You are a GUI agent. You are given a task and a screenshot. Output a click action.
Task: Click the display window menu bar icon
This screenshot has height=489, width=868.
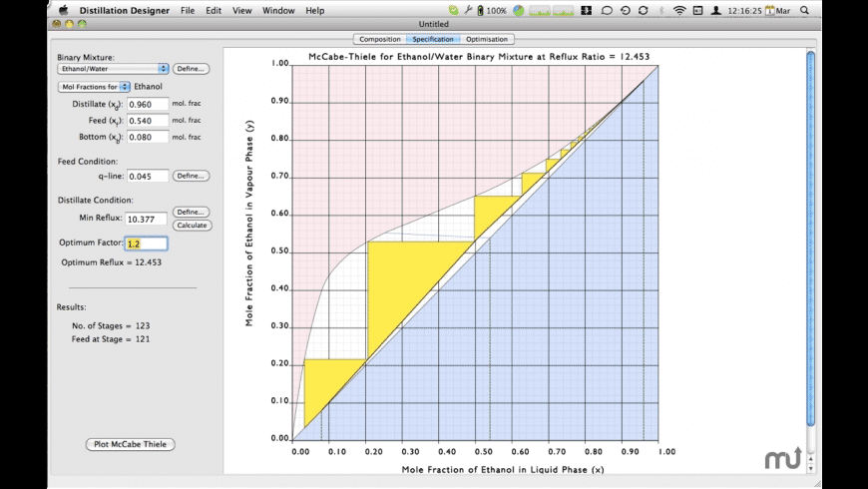[697, 11]
